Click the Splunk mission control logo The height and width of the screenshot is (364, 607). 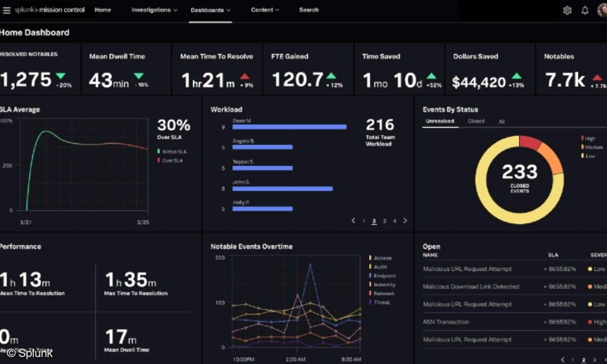[49, 10]
